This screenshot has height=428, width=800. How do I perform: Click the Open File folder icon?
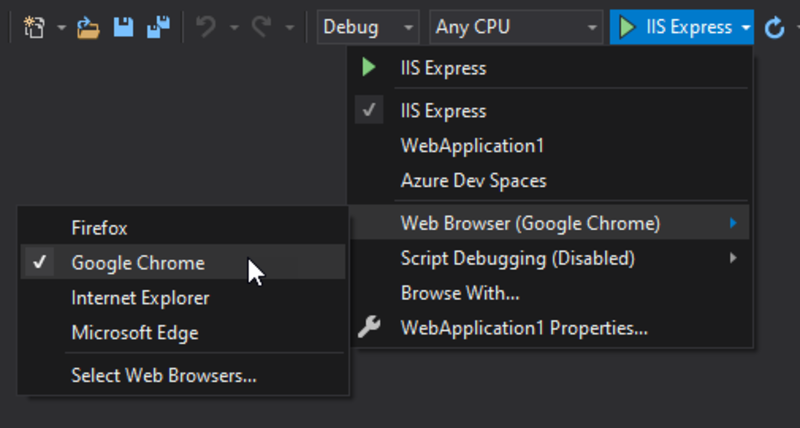(88, 28)
